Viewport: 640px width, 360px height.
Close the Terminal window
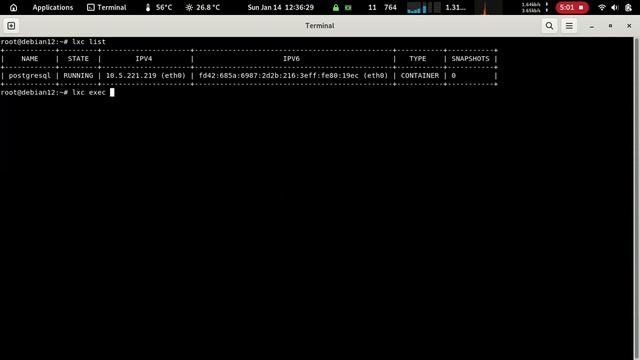(x=629, y=26)
